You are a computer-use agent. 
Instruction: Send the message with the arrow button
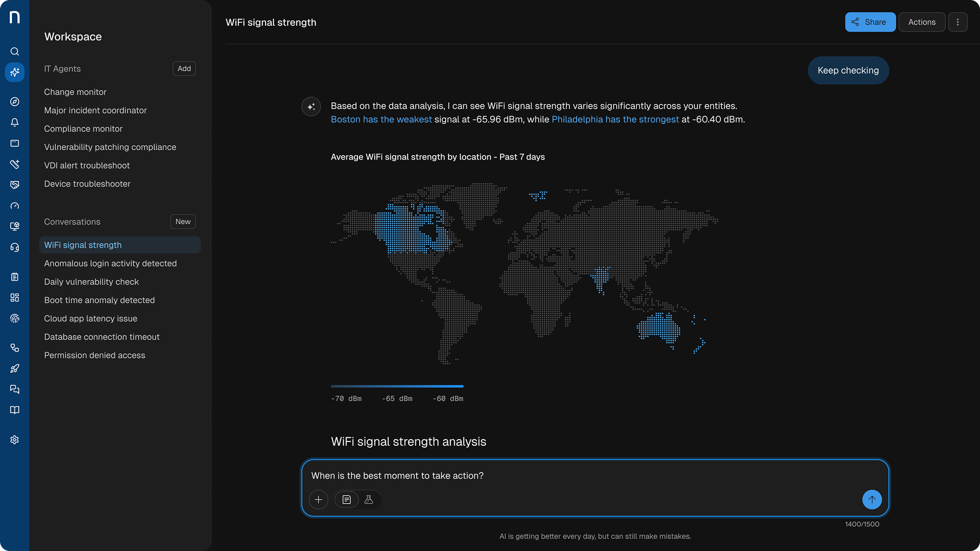[872, 500]
